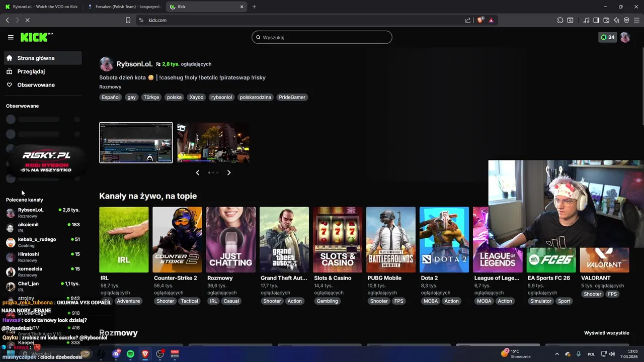Open the Brave VPN shield icon

pos(626,20)
